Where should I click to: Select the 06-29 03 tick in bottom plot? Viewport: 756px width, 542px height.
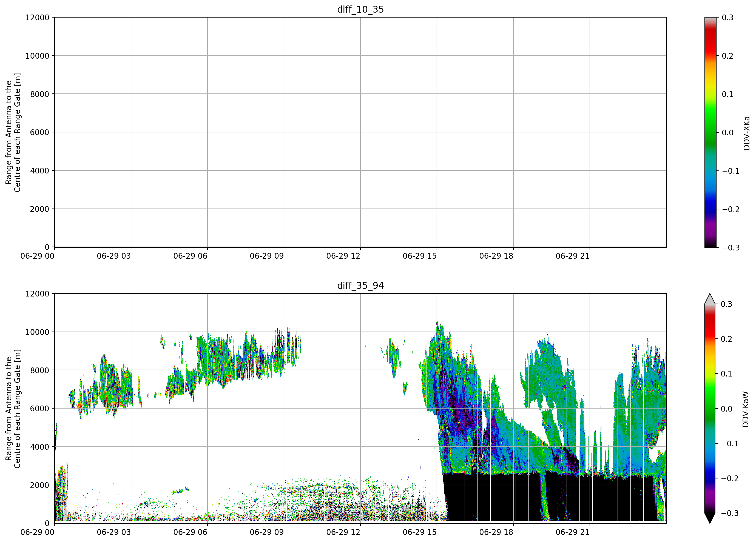pyautogui.click(x=114, y=532)
